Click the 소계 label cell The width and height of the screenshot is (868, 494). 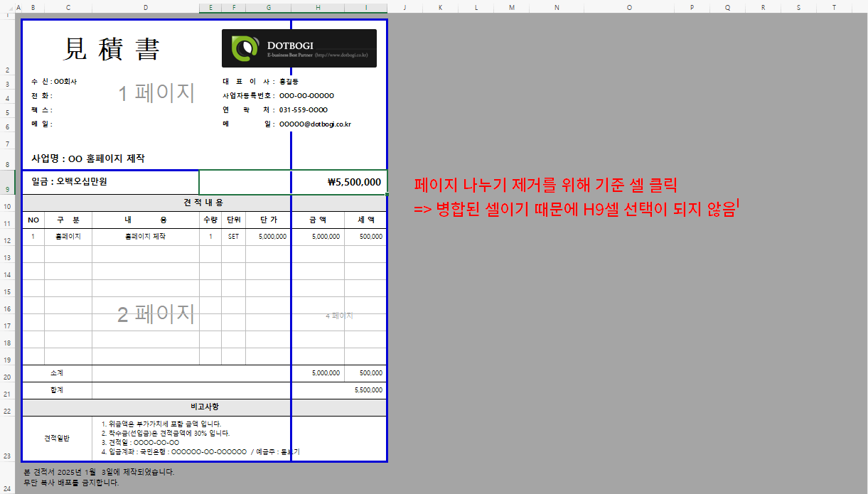[57, 373]
